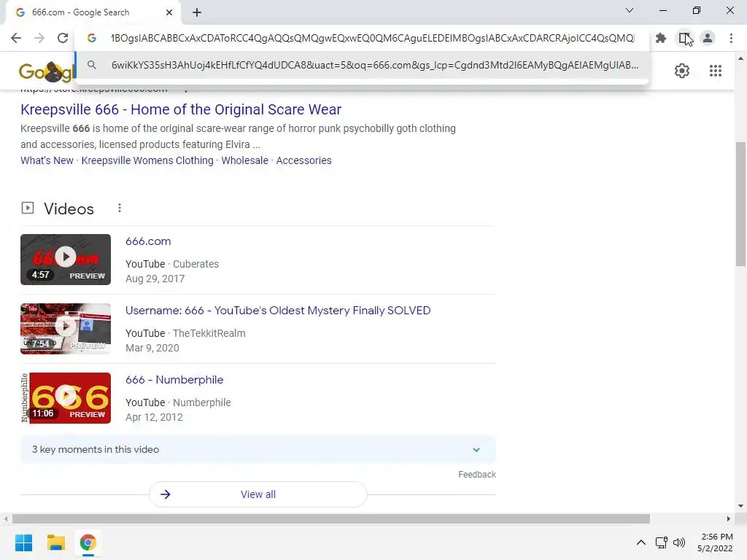Viewport: 747px width, 560px height.
Task: Play the 4:57 666.com video thumbnail
Action: click(x=66, y=260)
